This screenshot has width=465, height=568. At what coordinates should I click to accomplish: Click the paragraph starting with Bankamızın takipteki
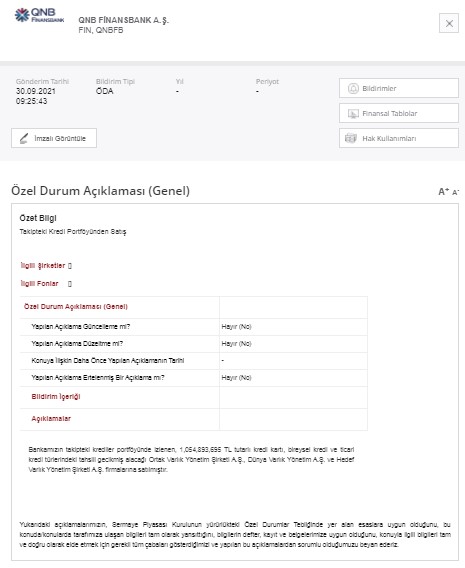(191, 459)
